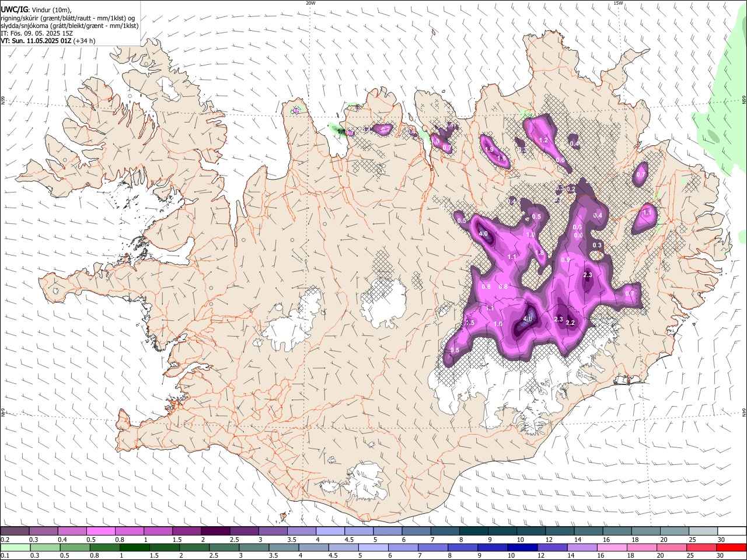Viewport: 747px width, 560px height.
Task: Click the '0.1' label under lower legend
Action: pos(4,556)
